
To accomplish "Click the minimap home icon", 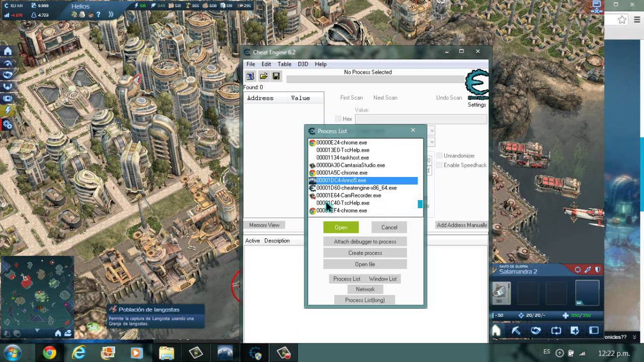I will tap(58, 333).
